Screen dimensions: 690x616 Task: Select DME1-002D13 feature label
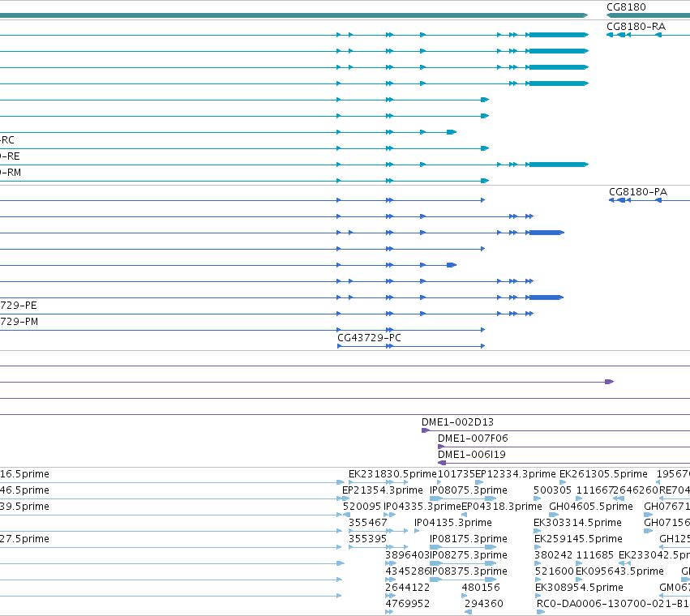[457, 422]
